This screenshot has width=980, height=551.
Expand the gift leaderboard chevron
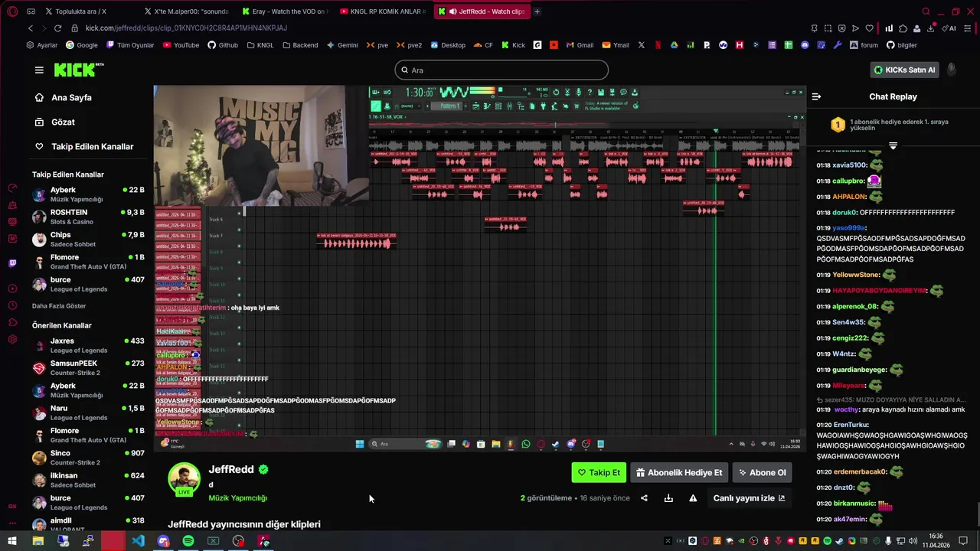(893, 145)
